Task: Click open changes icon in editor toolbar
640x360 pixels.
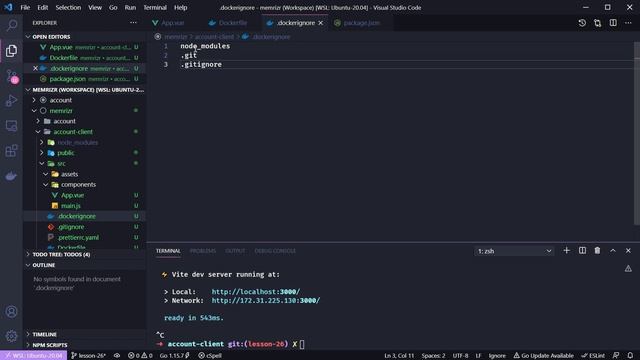Action: coord(598,23)
